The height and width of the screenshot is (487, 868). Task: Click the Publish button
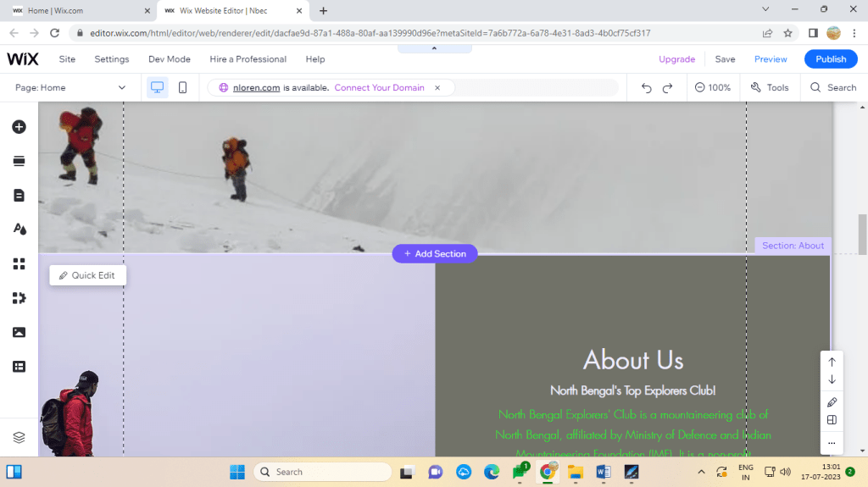pyautogui.click(x=830, y=59)
